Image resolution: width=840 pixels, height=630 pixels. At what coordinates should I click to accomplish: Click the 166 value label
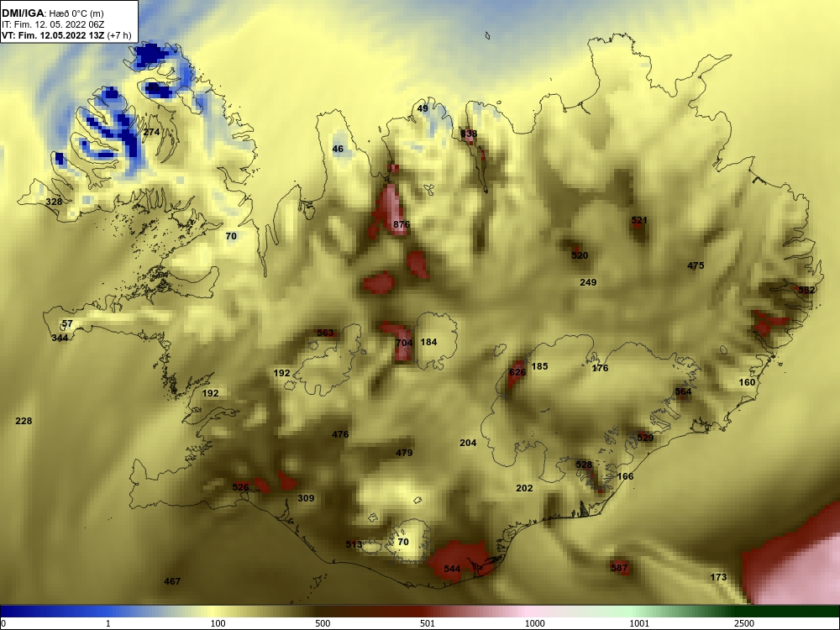pyautogui.click(x=625, y=476)
